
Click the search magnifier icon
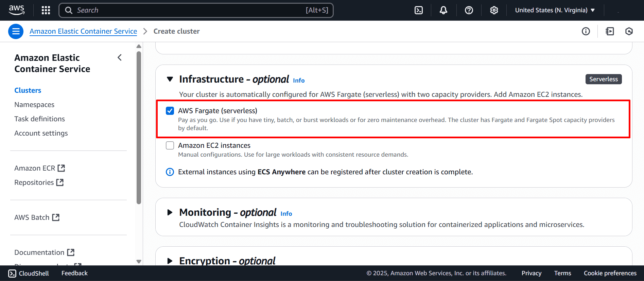tap(69, 10)
